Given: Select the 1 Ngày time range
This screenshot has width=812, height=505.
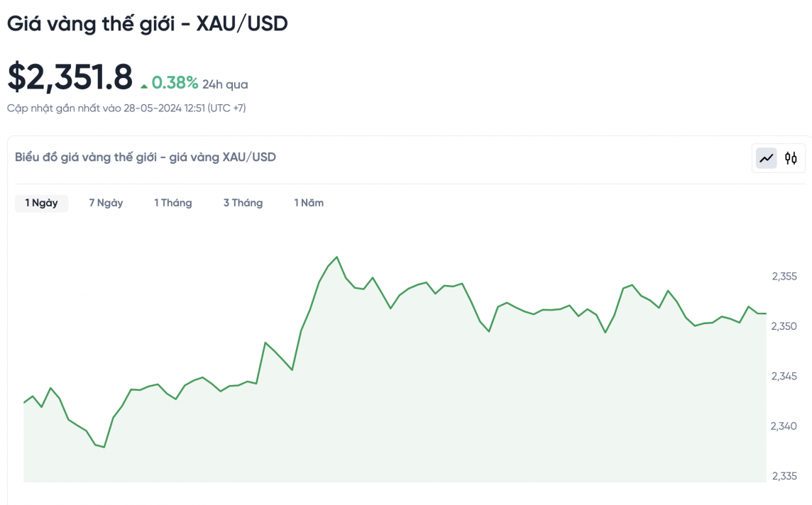Looking at the screenshot, I should 41,203.
